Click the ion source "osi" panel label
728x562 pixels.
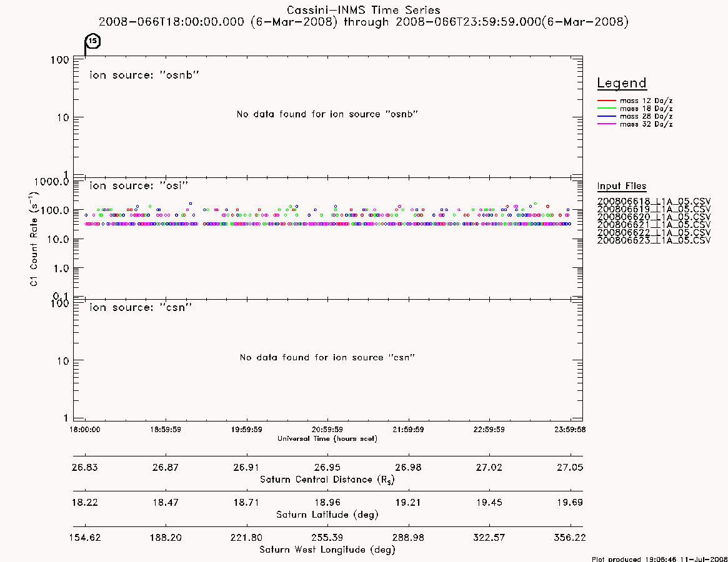tap(139, 185)
